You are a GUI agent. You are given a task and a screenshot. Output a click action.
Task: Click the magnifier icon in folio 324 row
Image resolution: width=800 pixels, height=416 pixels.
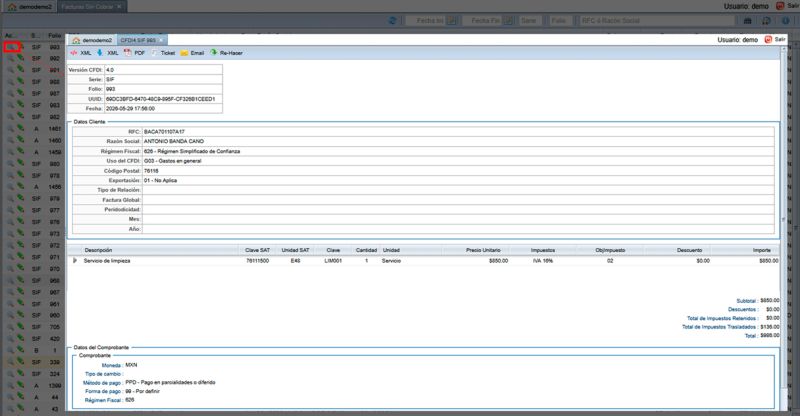click(10, 374)
